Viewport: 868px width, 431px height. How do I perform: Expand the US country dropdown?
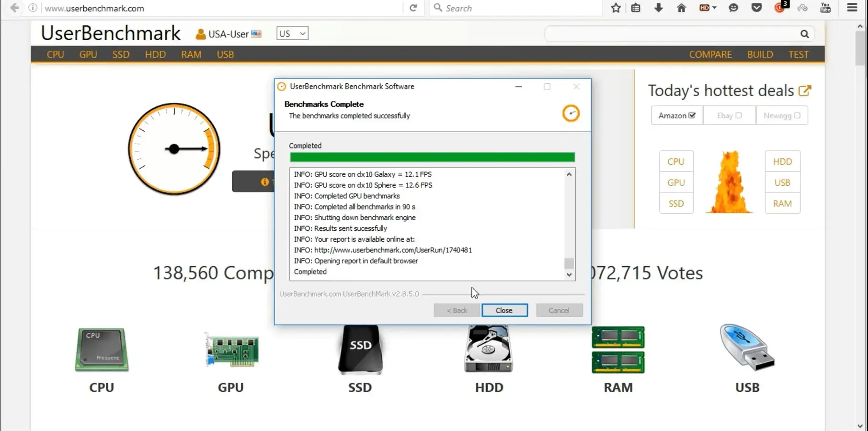(x=292, y=34)
